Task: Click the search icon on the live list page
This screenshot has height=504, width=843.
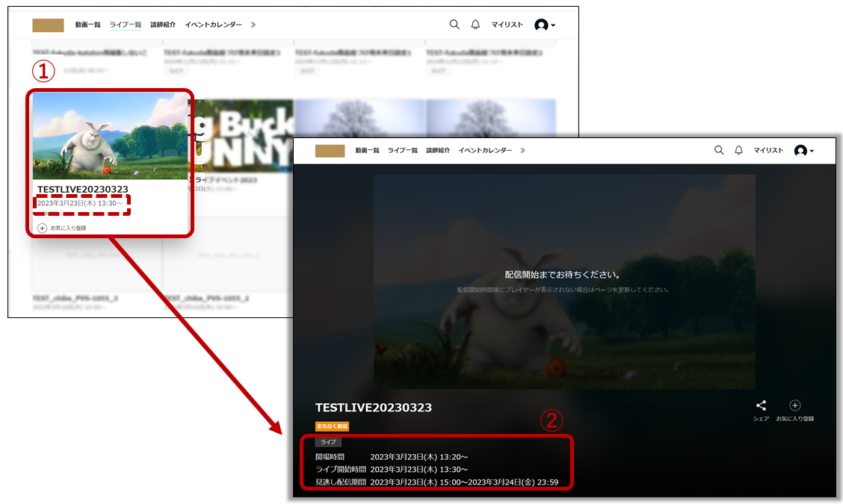Action: [x=454, y=25]
